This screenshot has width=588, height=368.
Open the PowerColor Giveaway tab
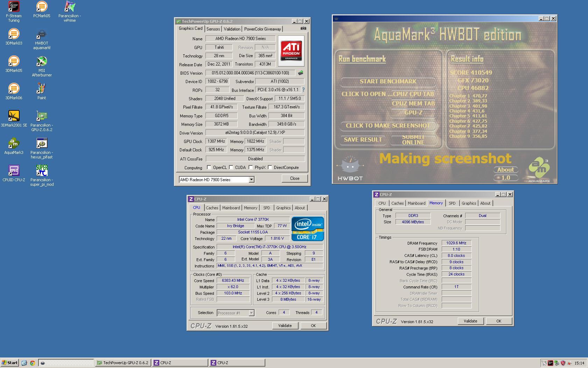click(262, 29)
